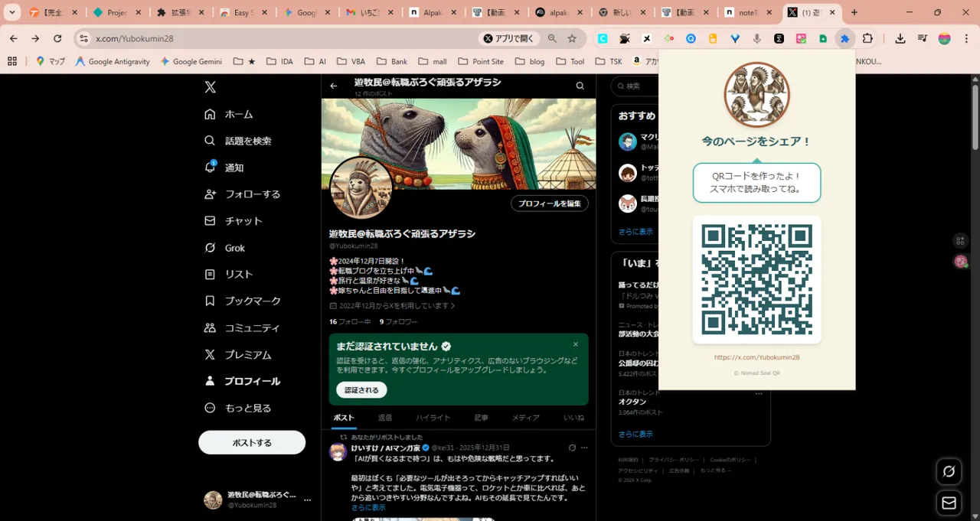Open プロフィール in sidebar
This screenshot has height=521, width=980.
point(243,381)
